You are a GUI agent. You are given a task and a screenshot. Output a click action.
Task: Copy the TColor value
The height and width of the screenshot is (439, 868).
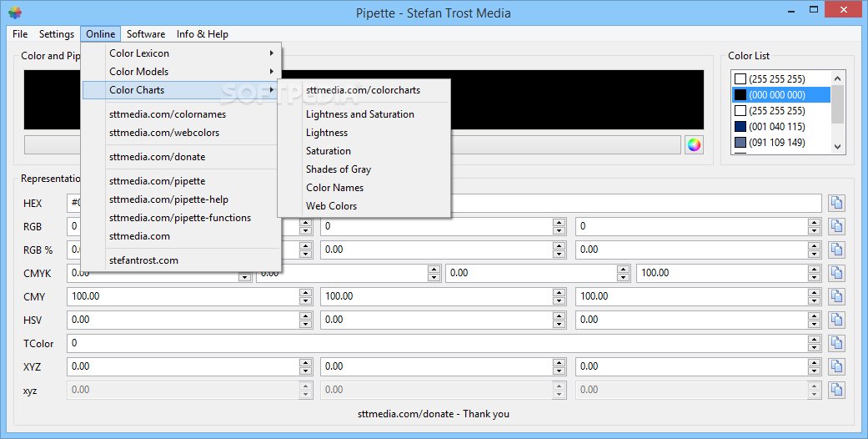click(x=836, y=343)
